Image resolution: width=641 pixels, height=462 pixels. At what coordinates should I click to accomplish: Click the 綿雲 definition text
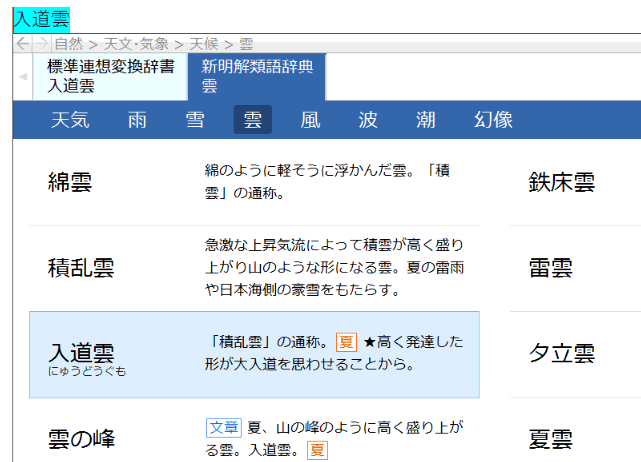coord(327,182)
